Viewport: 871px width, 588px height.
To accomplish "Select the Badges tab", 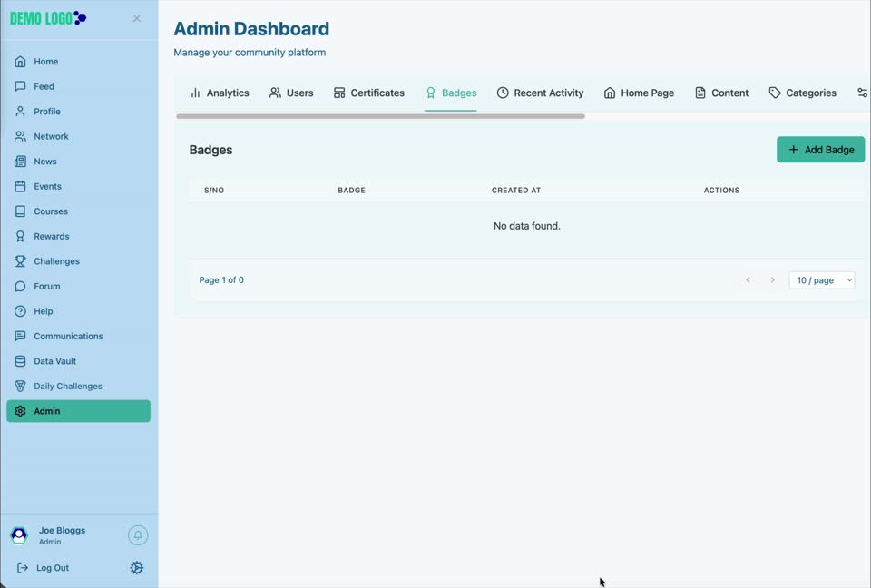I will [x=451, y=93].
